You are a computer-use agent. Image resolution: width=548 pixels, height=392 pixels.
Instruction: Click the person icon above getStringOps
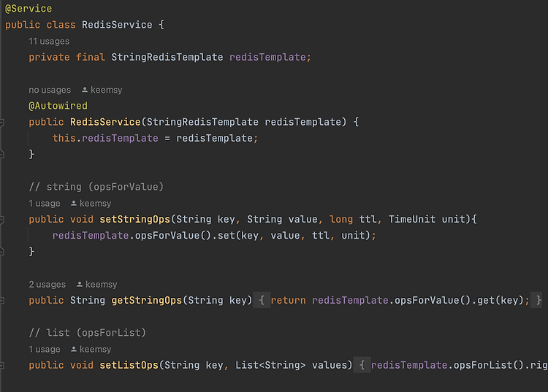point(80,284)
